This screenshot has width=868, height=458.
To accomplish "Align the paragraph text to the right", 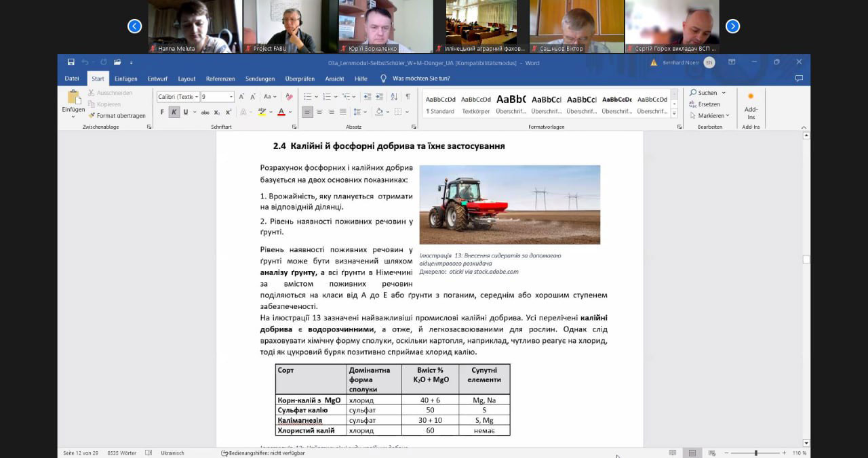I will tap(332, 112).
